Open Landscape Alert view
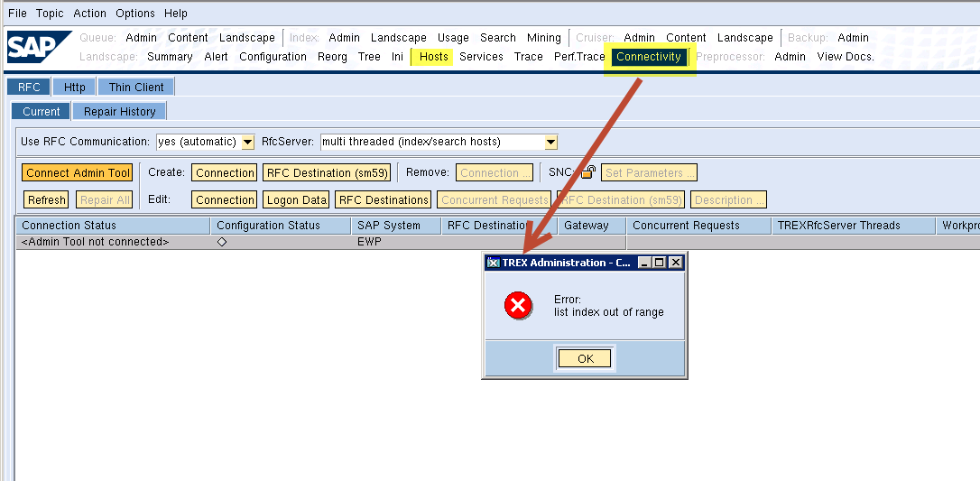 (x=217, y=57)
